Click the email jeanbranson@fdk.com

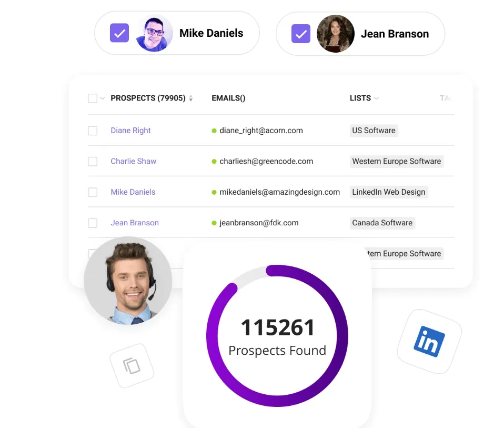click(259, 223)
